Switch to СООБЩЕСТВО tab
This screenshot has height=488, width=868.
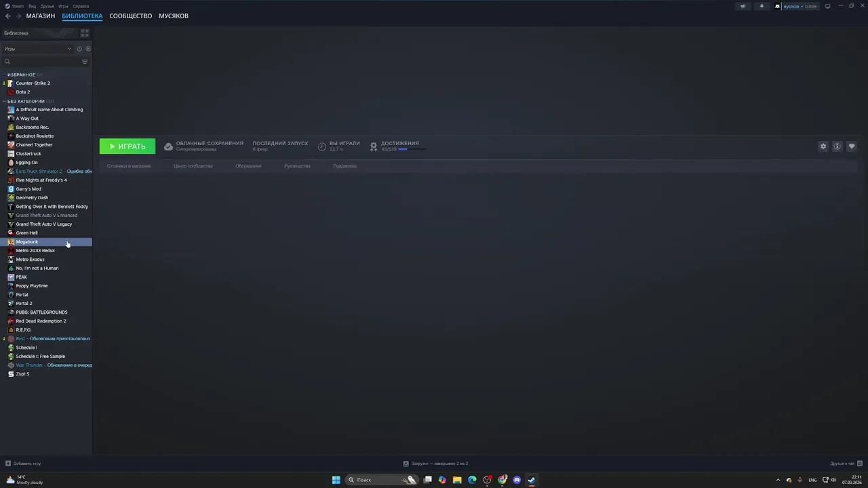pos(130,16)
